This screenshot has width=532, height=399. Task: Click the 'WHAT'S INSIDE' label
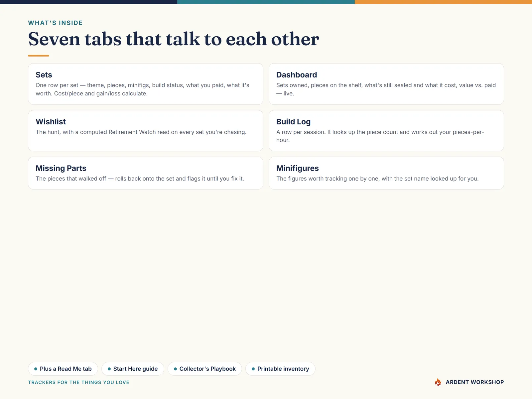pyautogui.click(x=55, y=23)
